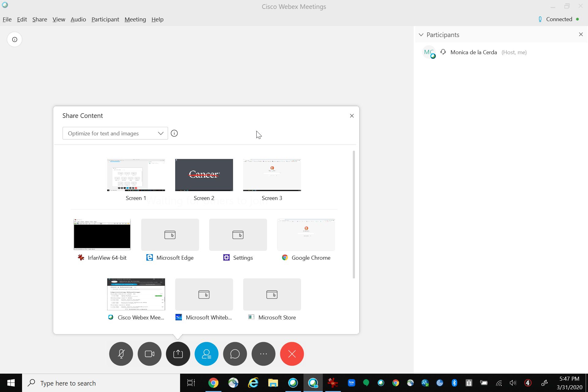The width and height of the screenshot is (588, 392).
Task: Close the Share Content dialog
Action: pos(352,116)
